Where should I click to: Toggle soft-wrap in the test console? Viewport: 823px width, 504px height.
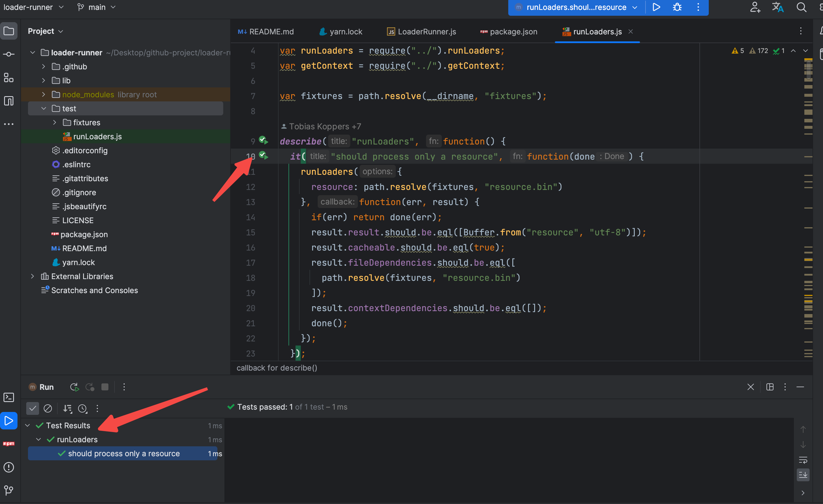[803, 460]
